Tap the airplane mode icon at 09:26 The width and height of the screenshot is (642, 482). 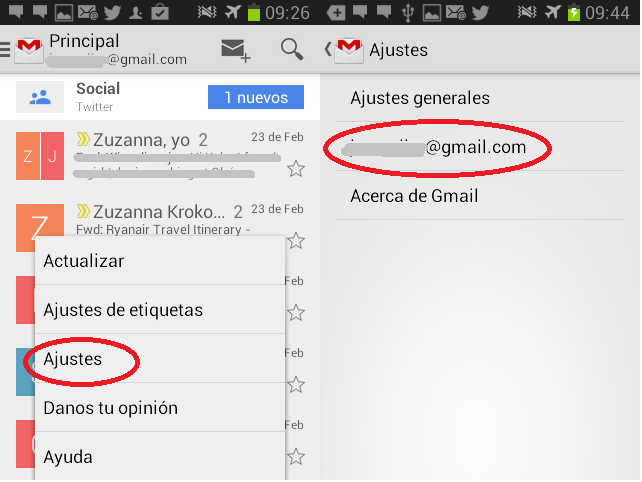tap(232, 12)
